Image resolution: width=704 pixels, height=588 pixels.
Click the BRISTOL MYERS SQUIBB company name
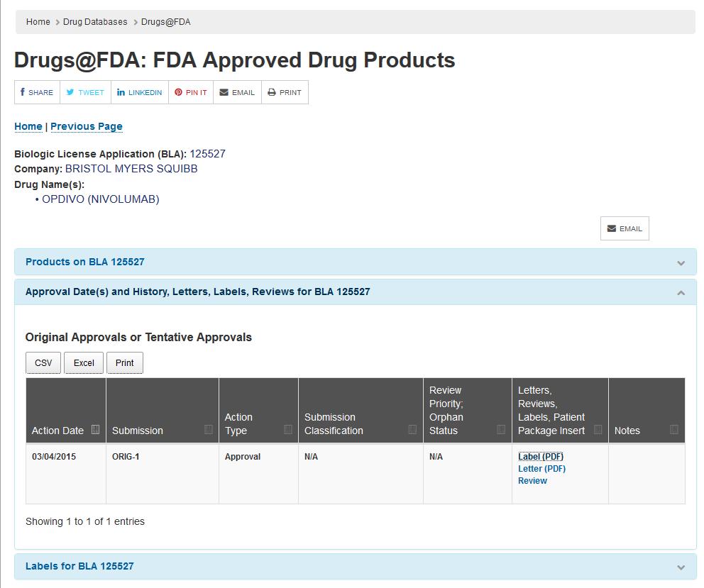131,169
